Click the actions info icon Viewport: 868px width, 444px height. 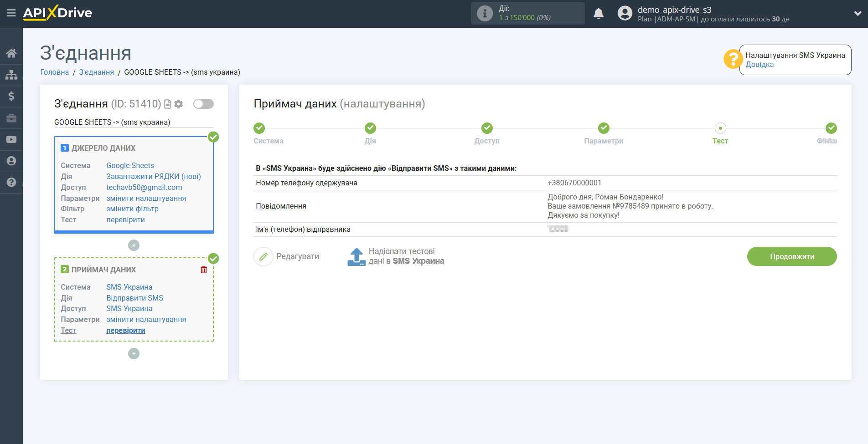coord(485,13)
